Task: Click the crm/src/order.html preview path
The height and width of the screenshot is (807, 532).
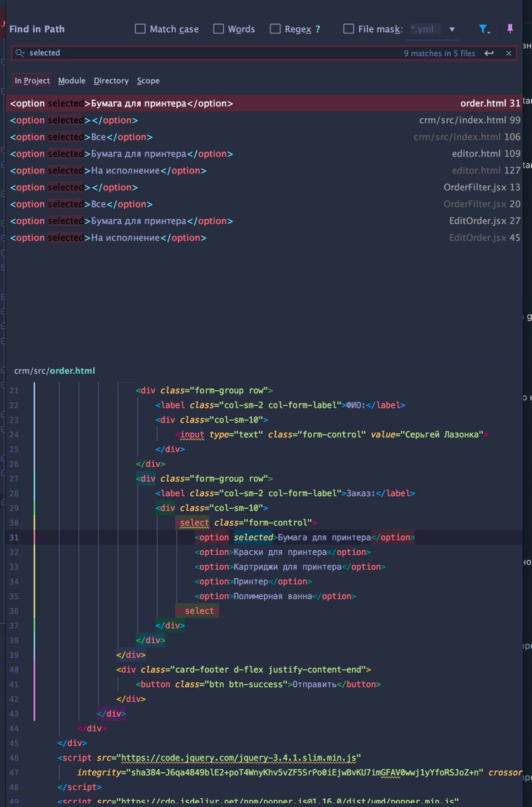Action: [x=54, y=371]
